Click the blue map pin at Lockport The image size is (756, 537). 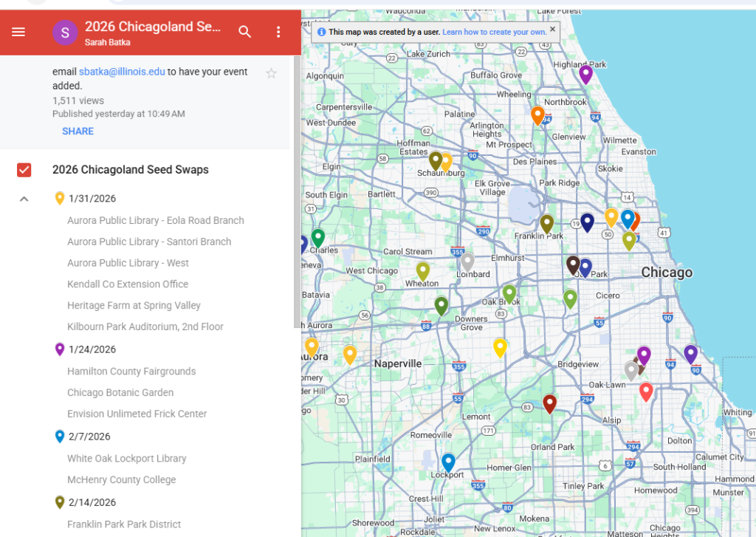point(448,462)
